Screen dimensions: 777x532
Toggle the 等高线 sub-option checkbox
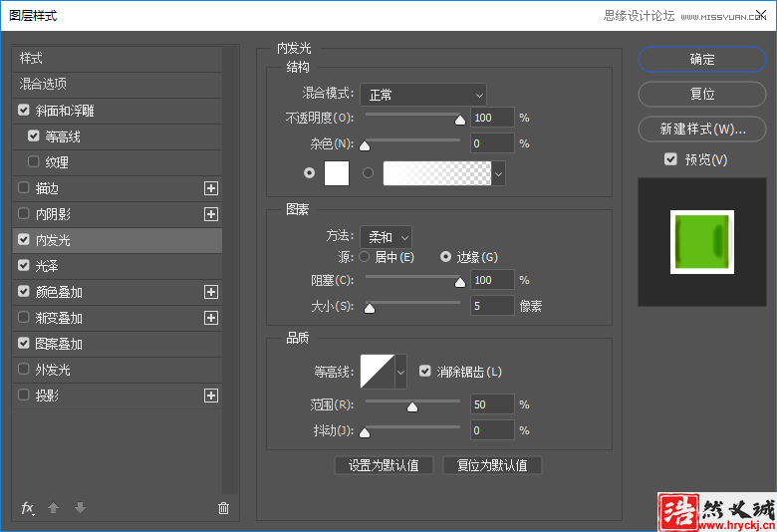click(x=34, y=135)
